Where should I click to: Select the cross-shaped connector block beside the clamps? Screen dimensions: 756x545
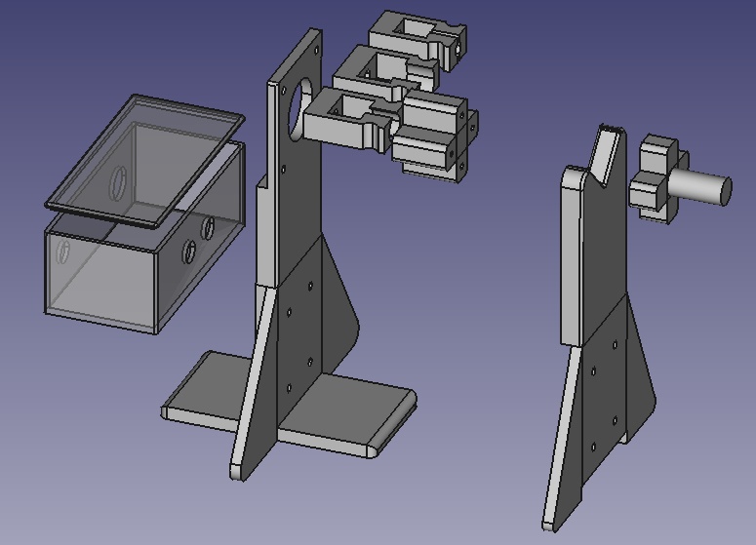(x=436, y=137)
